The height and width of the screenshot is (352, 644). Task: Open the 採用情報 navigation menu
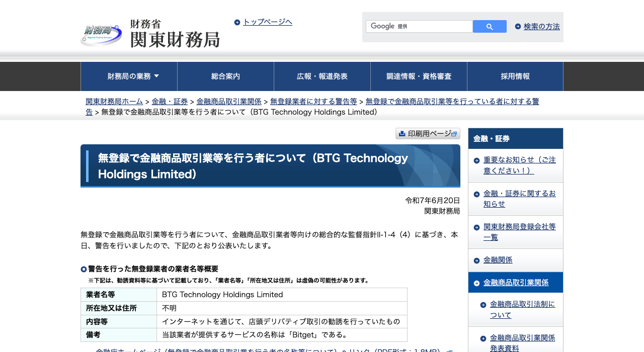(x=515, y=76)
